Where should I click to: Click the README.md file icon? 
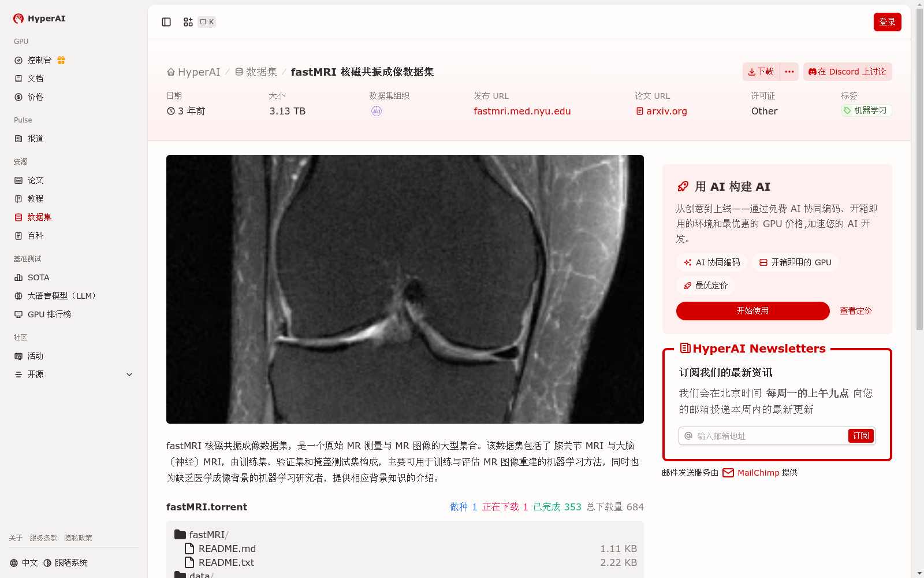[x=189, y=549]
